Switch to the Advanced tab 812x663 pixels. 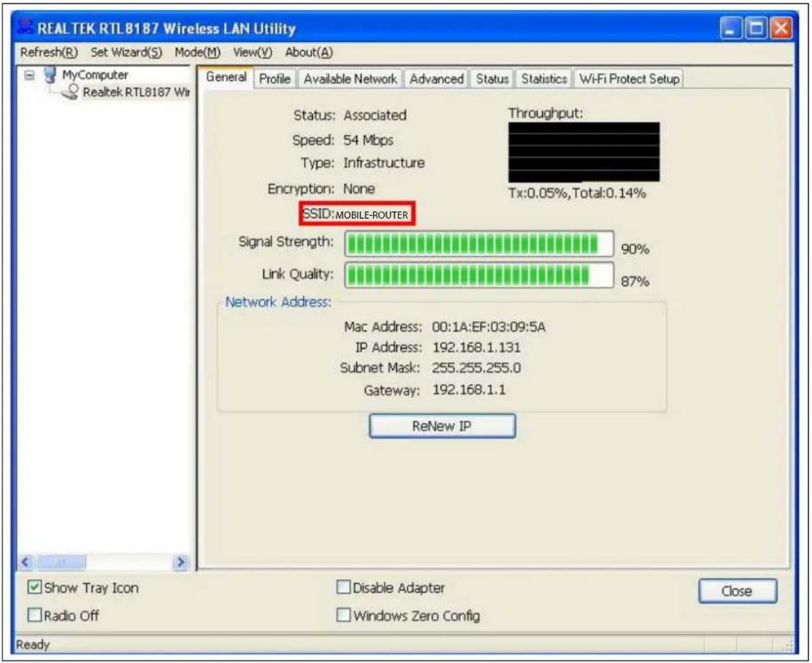pyautogui.click(x=437, y=78)
